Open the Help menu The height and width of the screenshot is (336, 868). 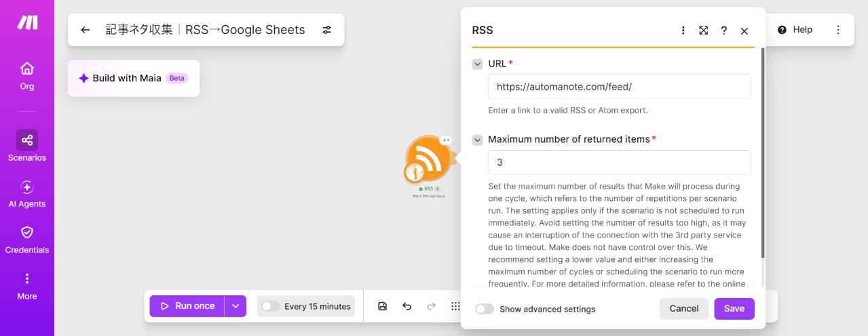point(795,30)
